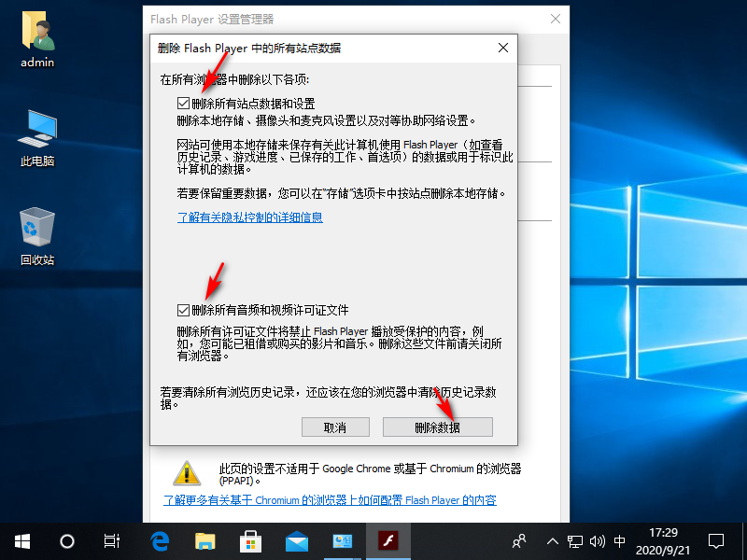This screenshot has height=560, width=747.
Task: Click the 中 input method indicator
Action: pyautogui.click(x=620, y=540)
